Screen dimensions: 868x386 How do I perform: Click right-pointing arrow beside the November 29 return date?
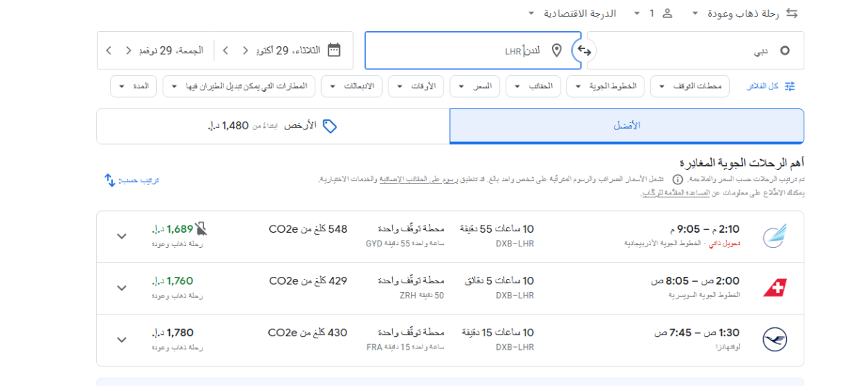(129, 51)
